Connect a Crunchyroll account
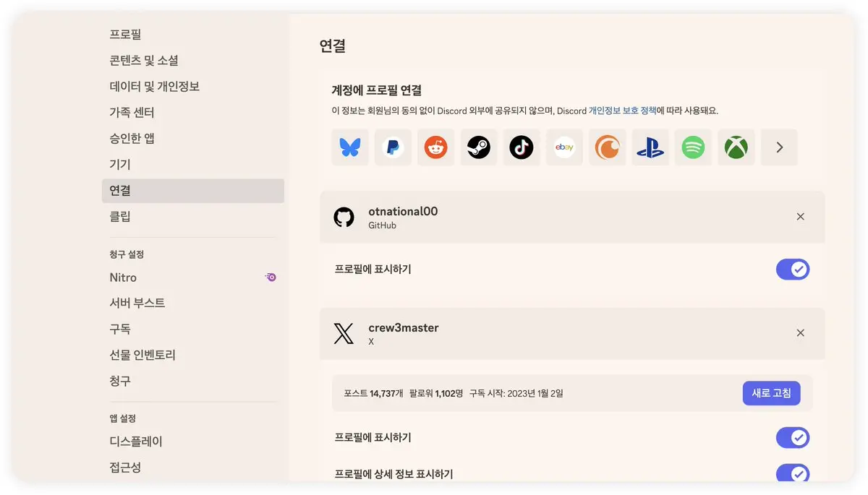Screen dimensions: 868x495 608,147
